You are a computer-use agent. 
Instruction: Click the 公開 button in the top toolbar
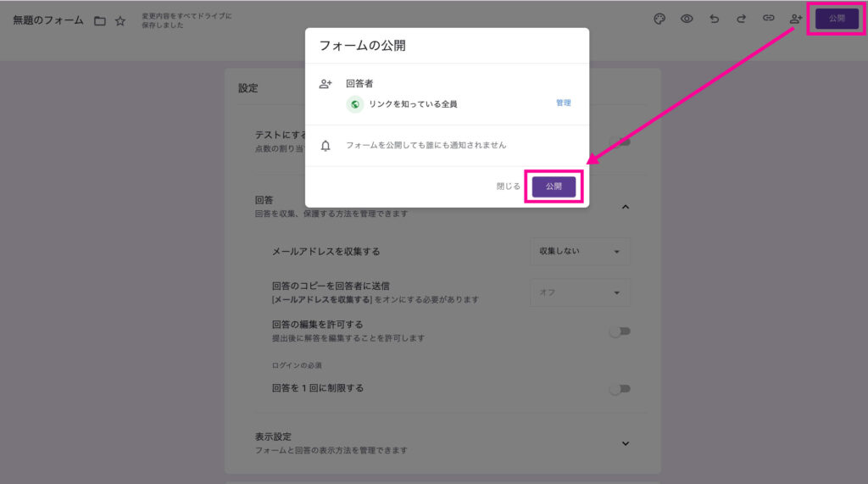[837, 19]
